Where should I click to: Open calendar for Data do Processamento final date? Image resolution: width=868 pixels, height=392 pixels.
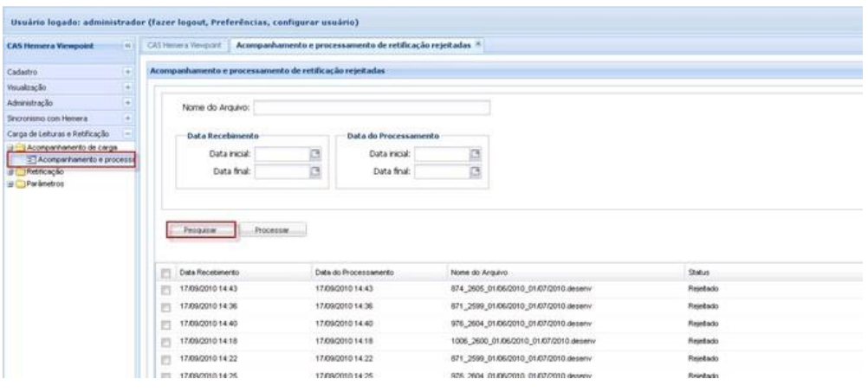(474, 171)
